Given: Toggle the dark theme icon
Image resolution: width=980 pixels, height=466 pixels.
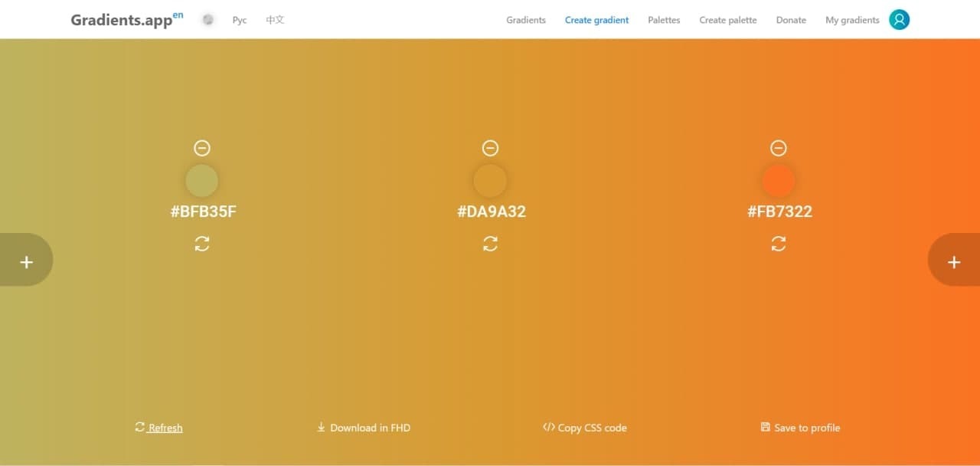Looking at the screenshot, I should point(207,20).
